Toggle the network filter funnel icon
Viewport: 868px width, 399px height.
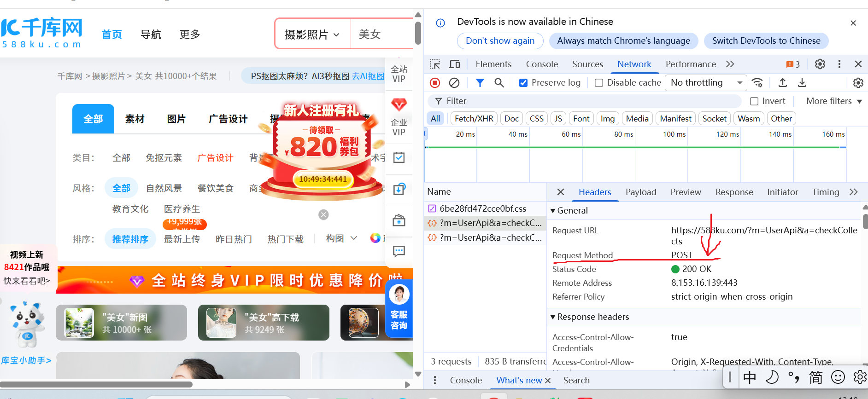[x=480, y=83]
